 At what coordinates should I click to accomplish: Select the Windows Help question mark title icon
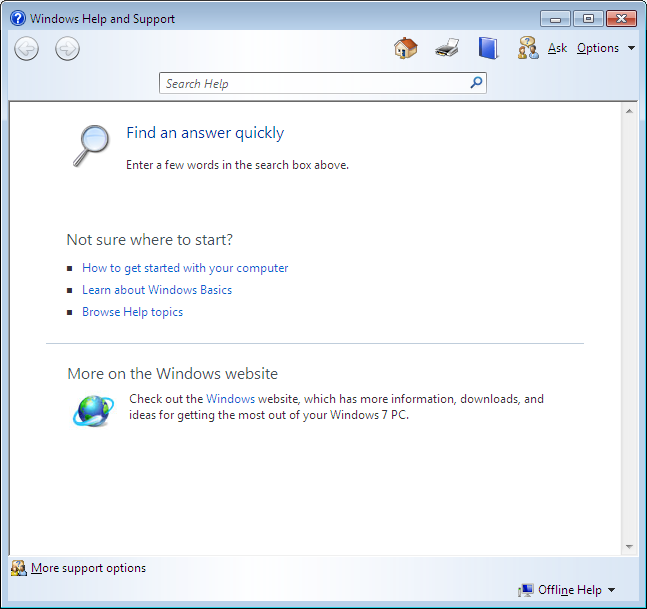pos(18,19)
